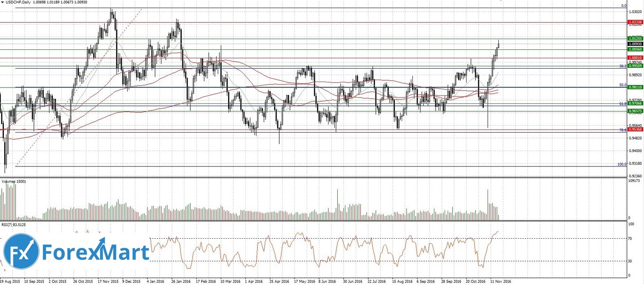The height and width of the screenshot is (285, 644).
Task: Click the red 1.02338 price level tag
Action: (x=635, y=21)
